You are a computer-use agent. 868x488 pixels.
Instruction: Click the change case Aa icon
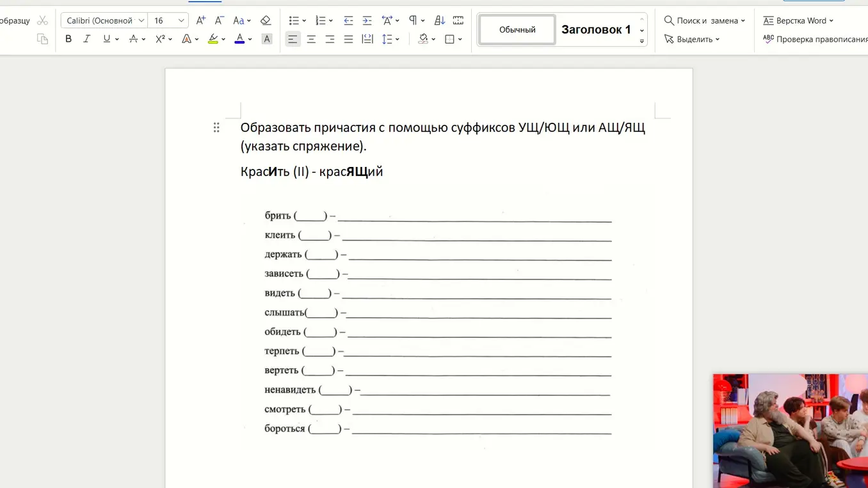click(x=238, y=20)
